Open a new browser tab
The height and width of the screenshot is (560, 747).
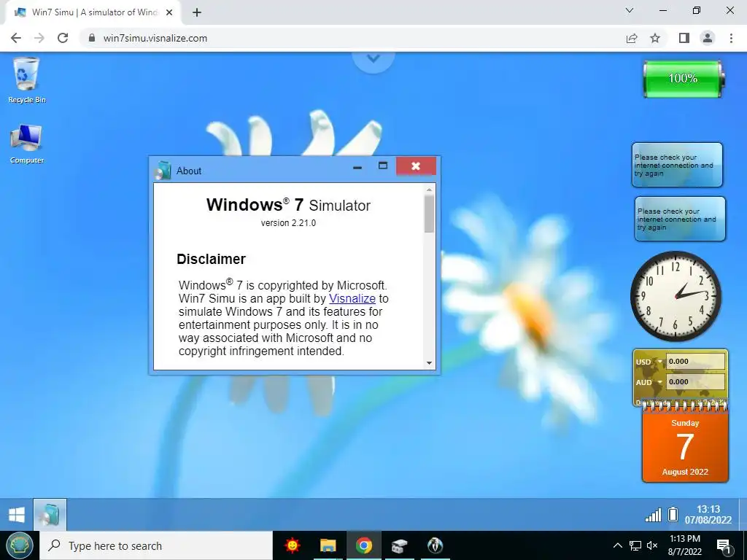tap(197, 12)
